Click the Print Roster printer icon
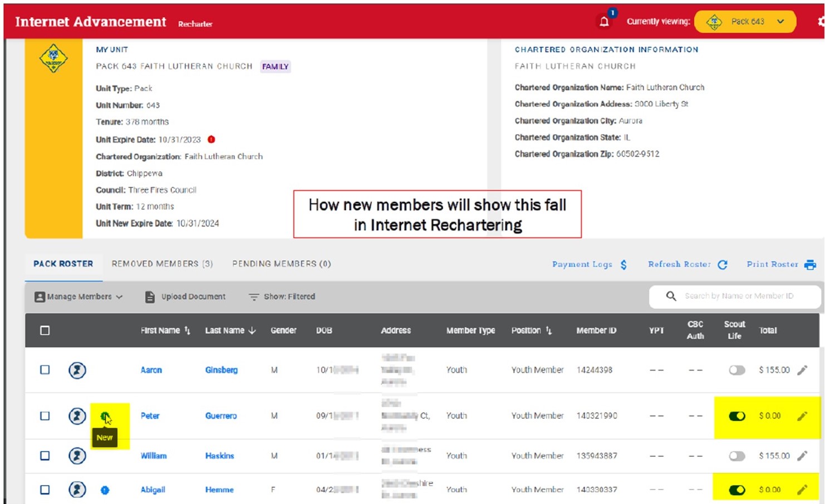Image resolution: width=825 pixels, height=504 pixels. [810, 265]
